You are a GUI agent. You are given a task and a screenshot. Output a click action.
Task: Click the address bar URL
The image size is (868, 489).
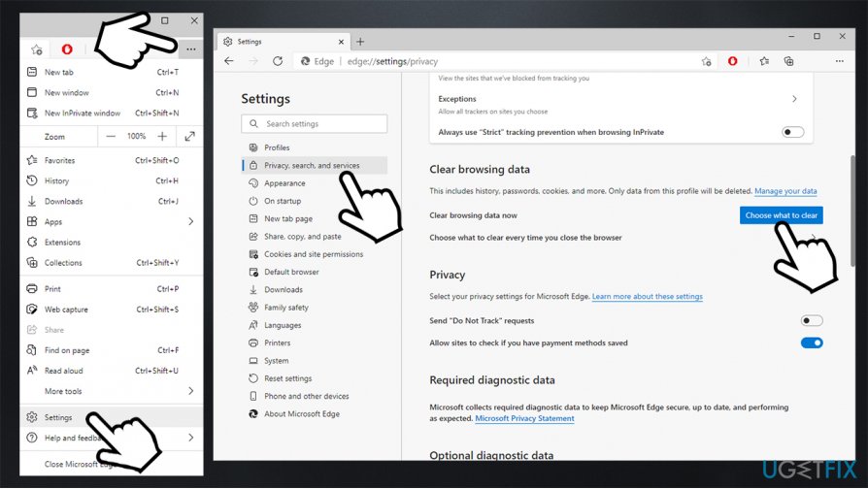[x=392, y=61]
